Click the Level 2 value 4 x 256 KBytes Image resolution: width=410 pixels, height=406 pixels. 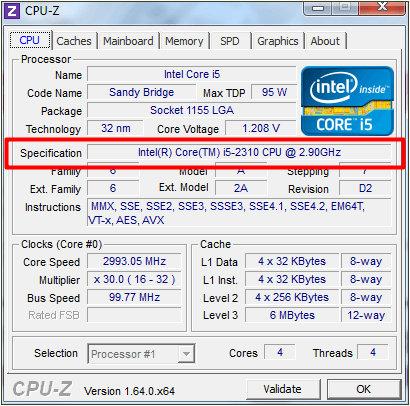[292, 297]
